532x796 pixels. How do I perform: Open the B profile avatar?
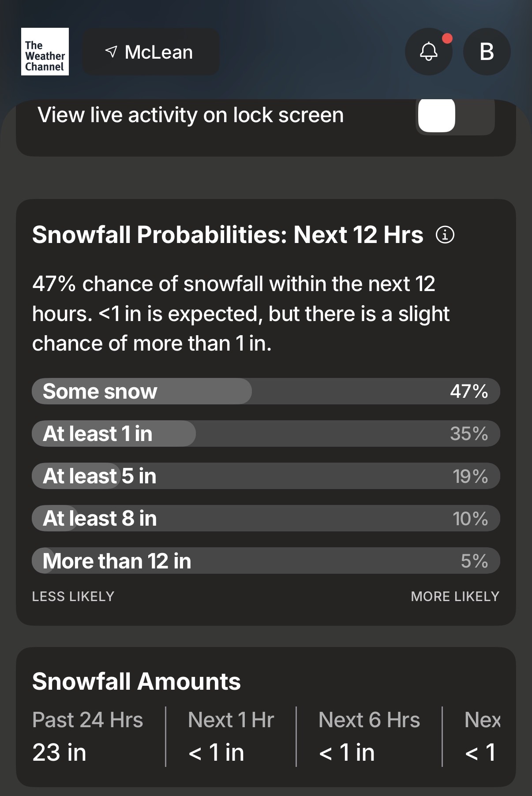[487, 52]
